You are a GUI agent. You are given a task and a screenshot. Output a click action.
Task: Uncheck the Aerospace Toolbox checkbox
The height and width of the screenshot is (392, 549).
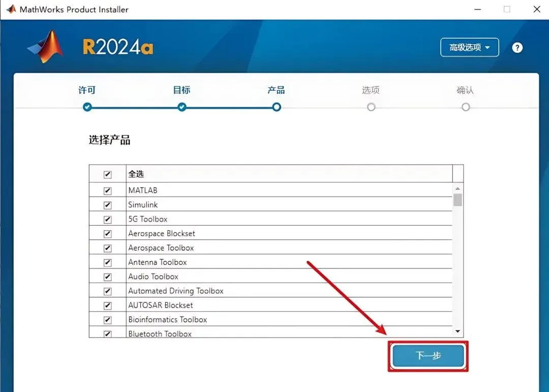107,248
